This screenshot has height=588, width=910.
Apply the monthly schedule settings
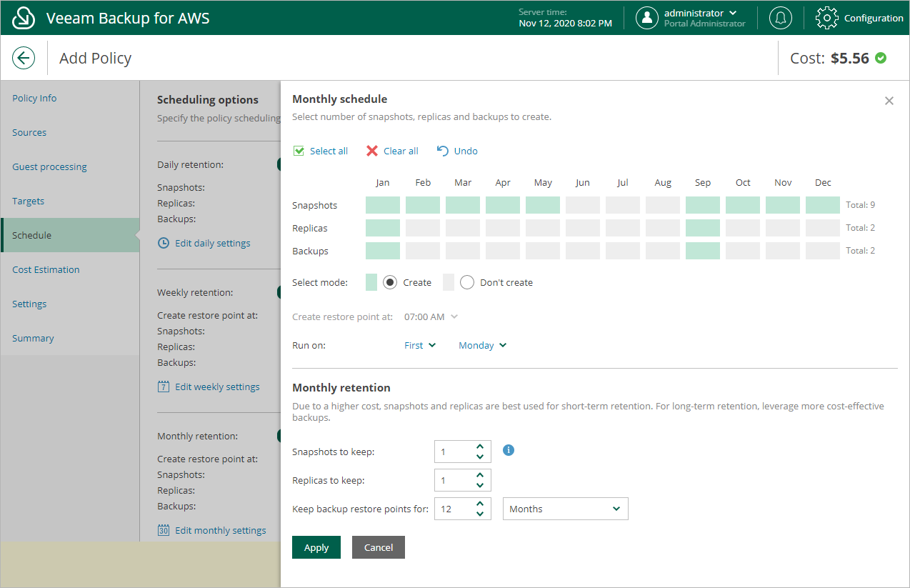pos(316,547)
